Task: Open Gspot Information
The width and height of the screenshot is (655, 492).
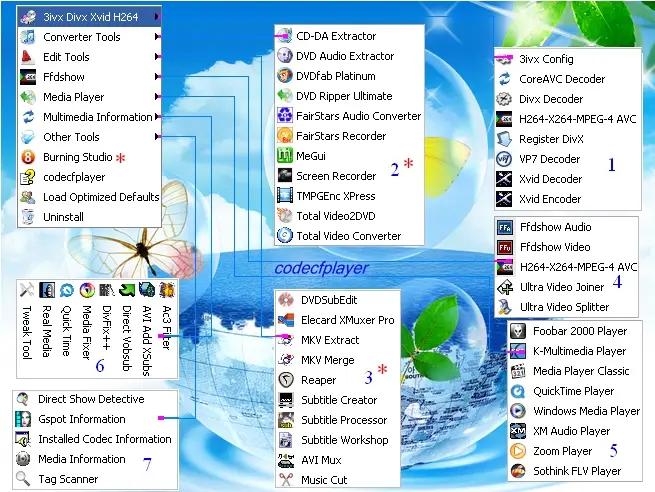Action: [x=95, y=419]
